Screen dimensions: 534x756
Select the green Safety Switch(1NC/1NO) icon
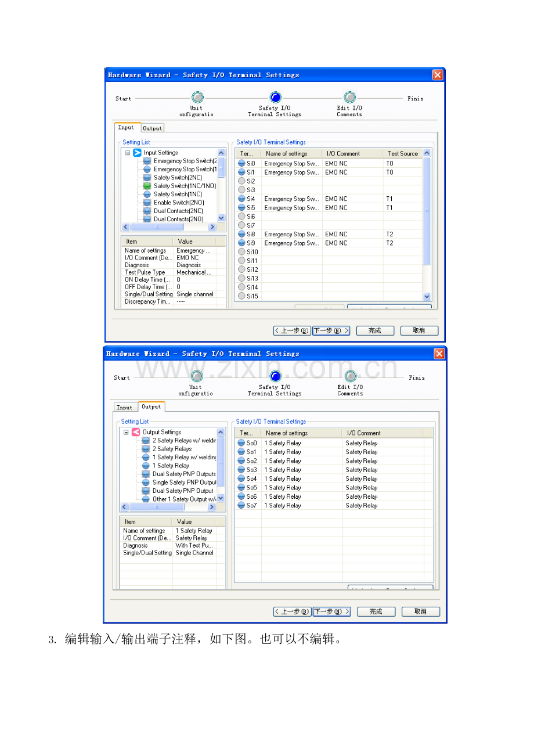click(x=147, y=186)
